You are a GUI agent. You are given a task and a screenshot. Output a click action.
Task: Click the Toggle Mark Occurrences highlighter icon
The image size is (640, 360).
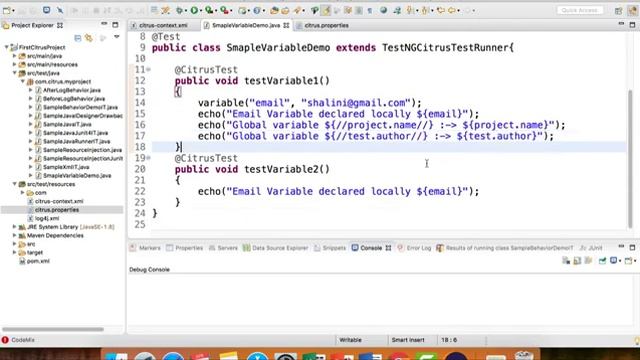[326, 10]
